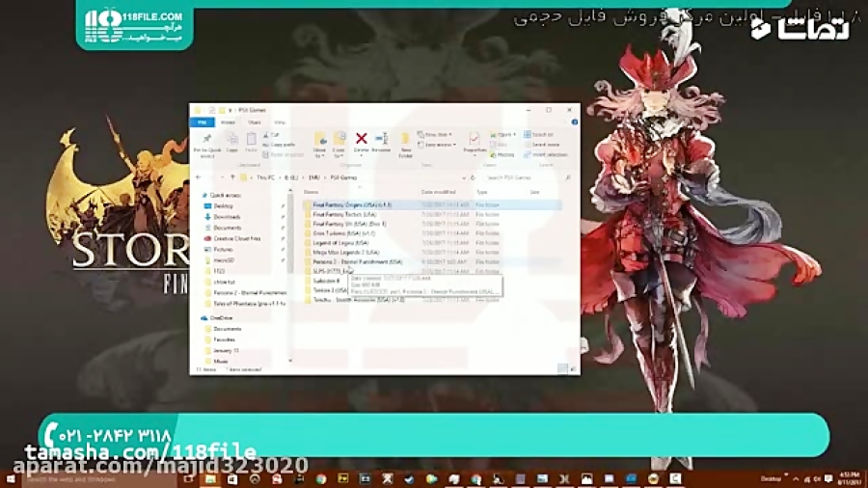Click the Rename icon in ribbon
The image size is (868, 488).
pos(381,141)
